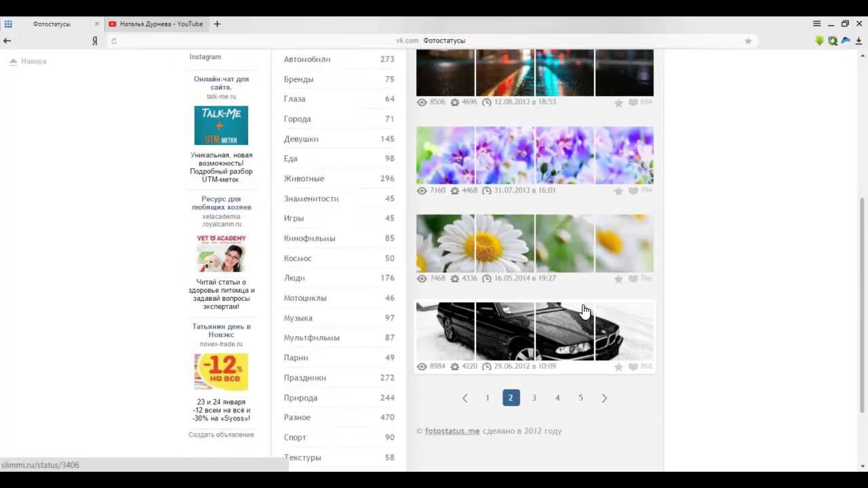Click the address bar showing vk.com Фотостатусы
The height and width of the screenshot is (488, 868).
tap(431, 41)
